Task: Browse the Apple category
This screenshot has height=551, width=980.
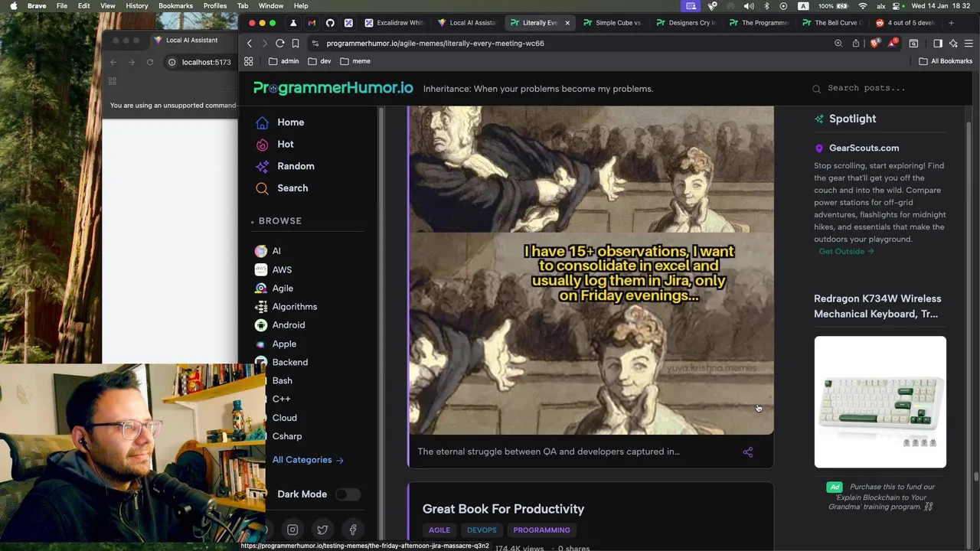Action: click(276, 344)
